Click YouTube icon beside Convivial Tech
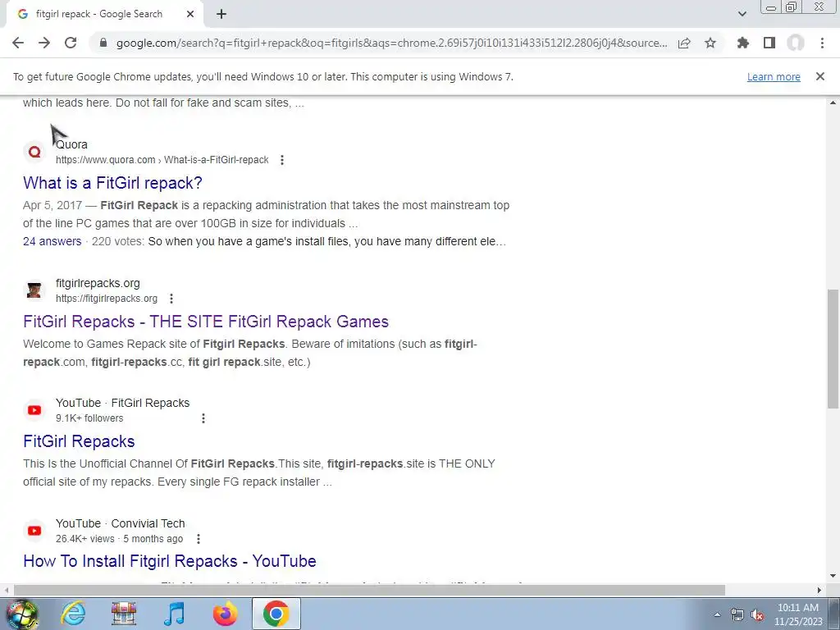This screenshot has height=630, width=840. 34,531
